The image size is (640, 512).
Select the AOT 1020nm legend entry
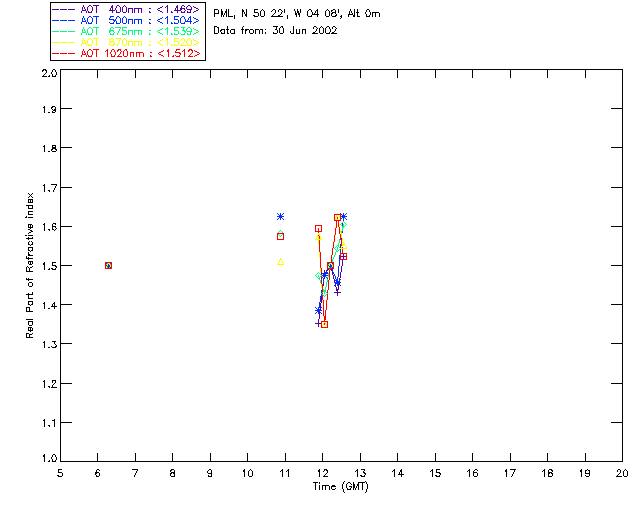pos(126,53)
